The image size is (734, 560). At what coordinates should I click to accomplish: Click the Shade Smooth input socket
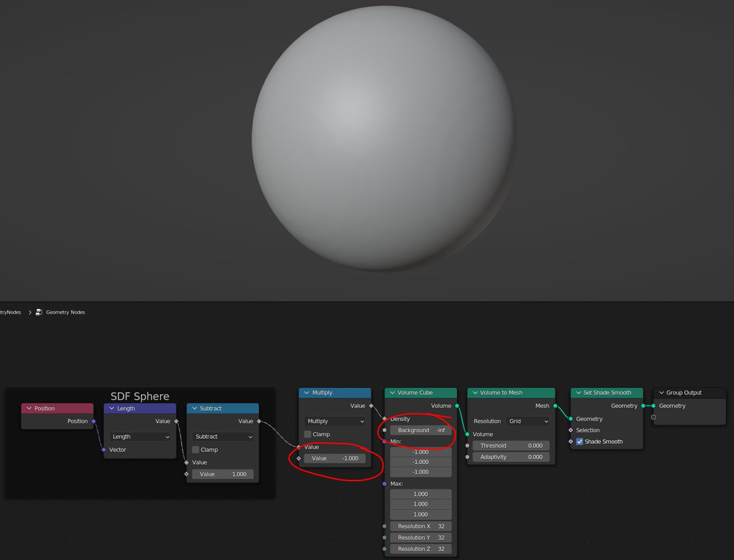pyautogui.click(x=571, y=441)
